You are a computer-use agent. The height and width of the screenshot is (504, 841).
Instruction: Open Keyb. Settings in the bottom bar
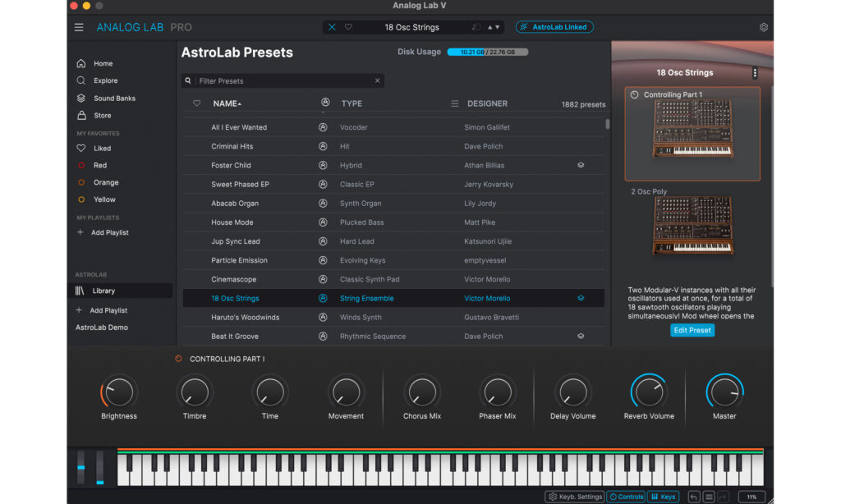pyautogui.click(x=575, y=497)
